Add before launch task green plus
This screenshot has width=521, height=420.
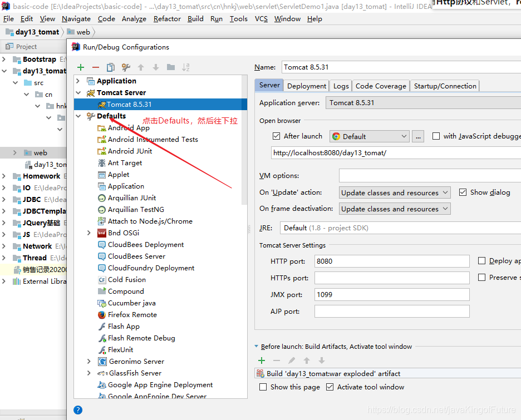click(x=262, y=360)
